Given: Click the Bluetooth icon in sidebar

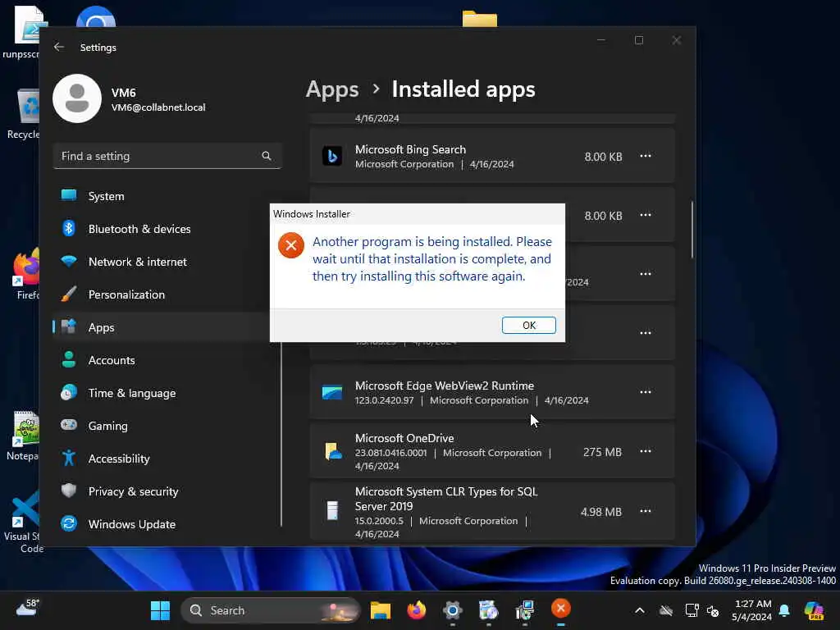Looking at the screenshot, I should pos(69,228).
